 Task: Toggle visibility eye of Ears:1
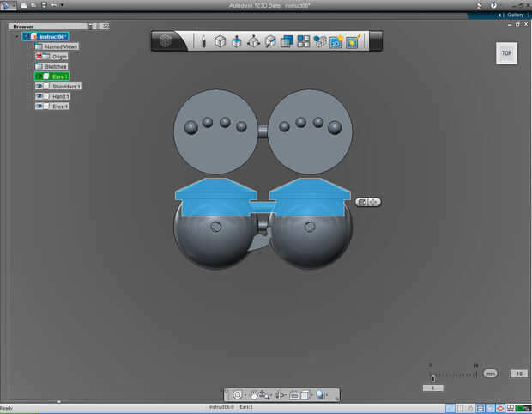pyautogui.click(x=39, y=76)
